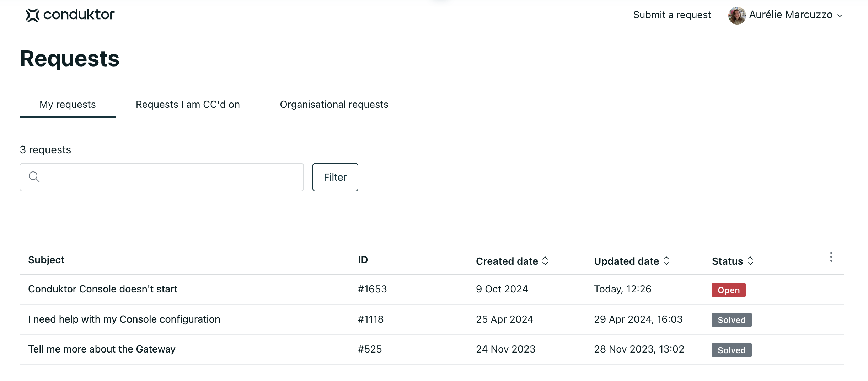Click the Requests page heading

point(70,59)
